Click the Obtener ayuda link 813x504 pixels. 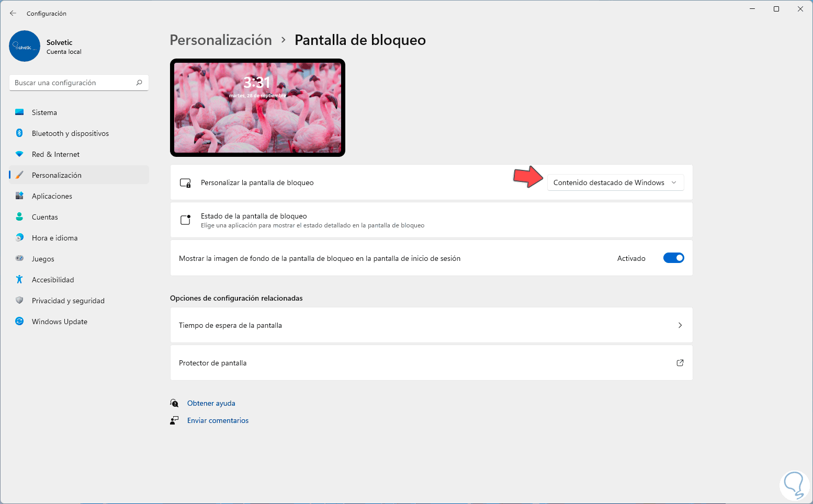point(211,403)
